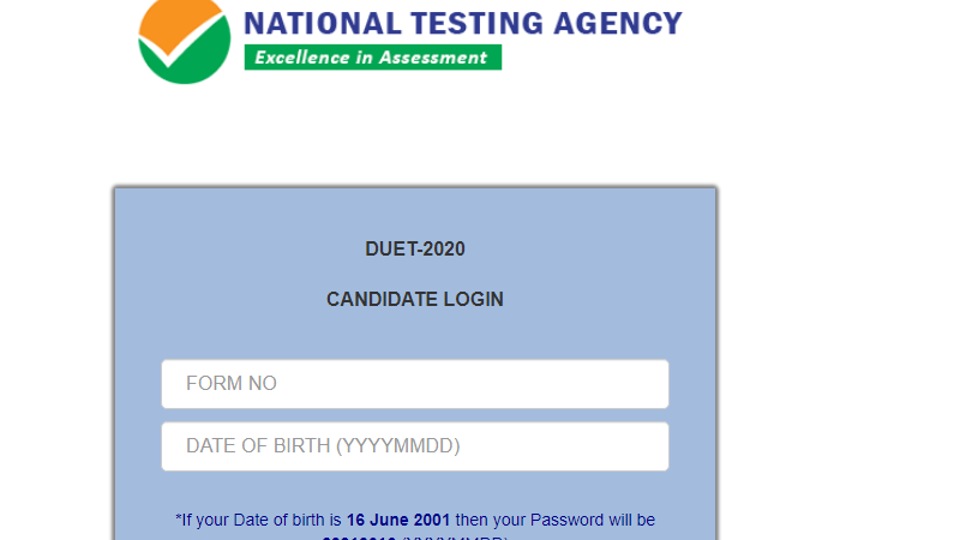Click the bold 16 June 2001 example date
Screen dimensions: 960x540
tap(399, 520)
